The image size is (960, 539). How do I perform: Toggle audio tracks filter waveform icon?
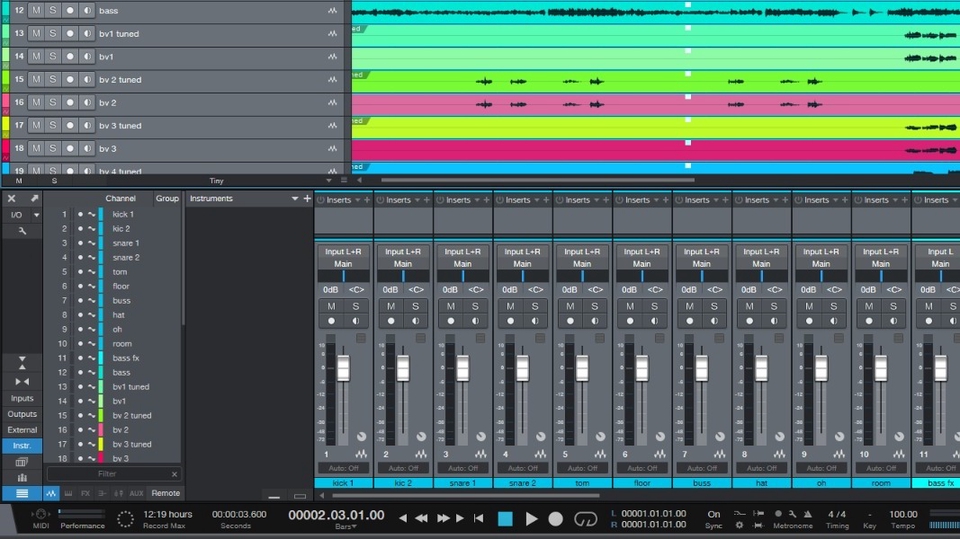pyautogui.click(x=51, y=493)
